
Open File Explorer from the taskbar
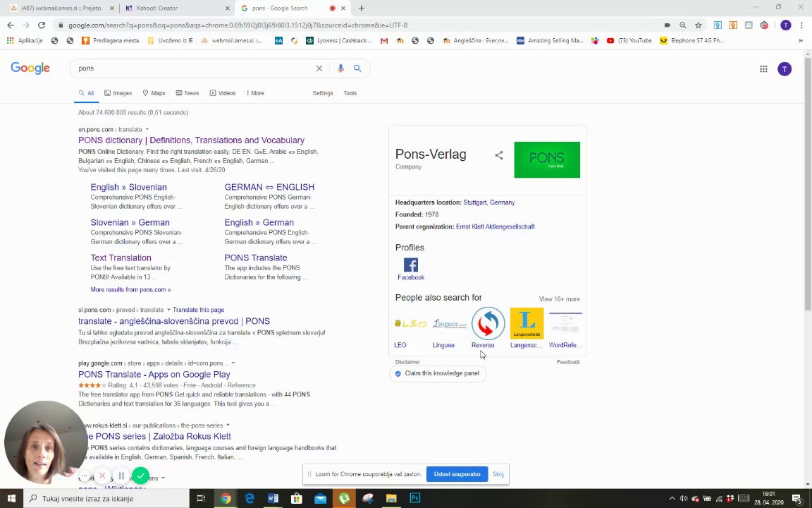click(391, 498)
